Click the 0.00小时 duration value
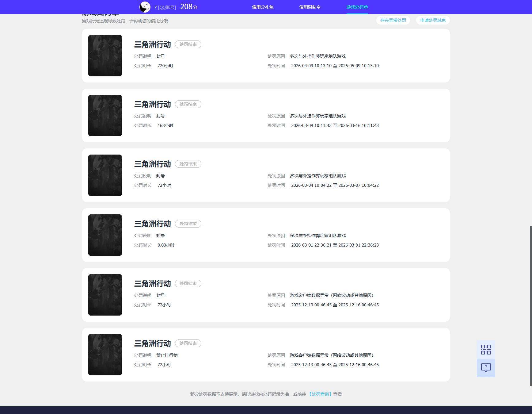Image resolution: width=532 pixels, height=414 pixels. pos(166,245)
